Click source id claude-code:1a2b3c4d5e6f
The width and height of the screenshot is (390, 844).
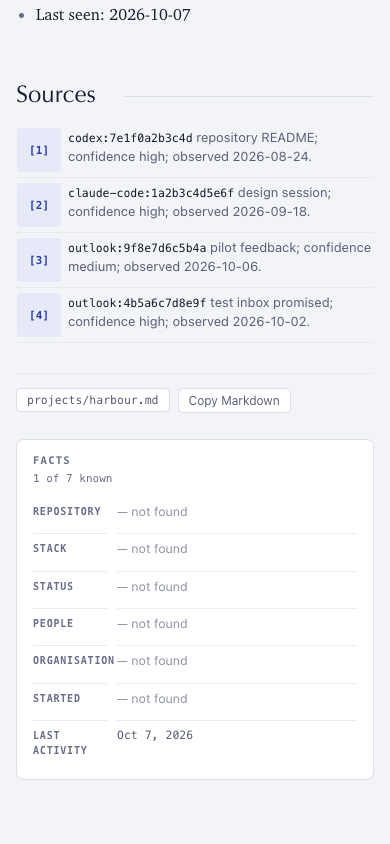click(151, 193)
